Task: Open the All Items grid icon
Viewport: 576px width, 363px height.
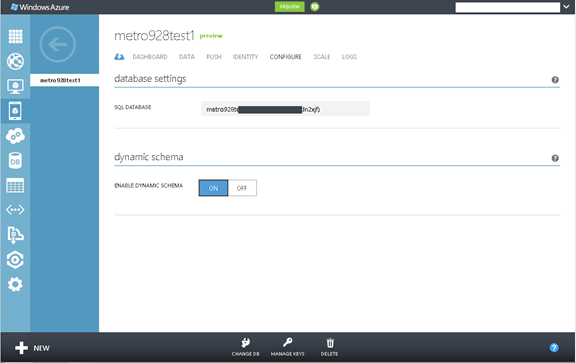Action: pos(15,36)
